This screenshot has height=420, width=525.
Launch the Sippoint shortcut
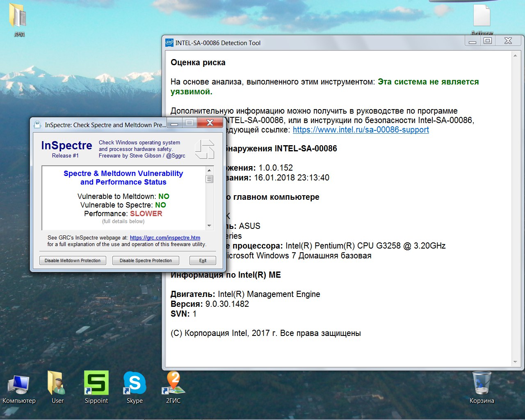96,384
